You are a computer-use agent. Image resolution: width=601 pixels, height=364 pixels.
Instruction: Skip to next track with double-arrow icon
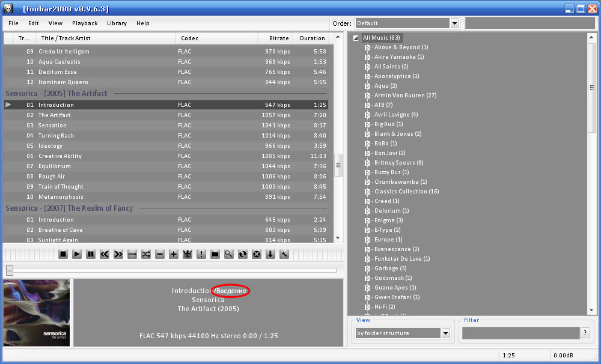118,254
